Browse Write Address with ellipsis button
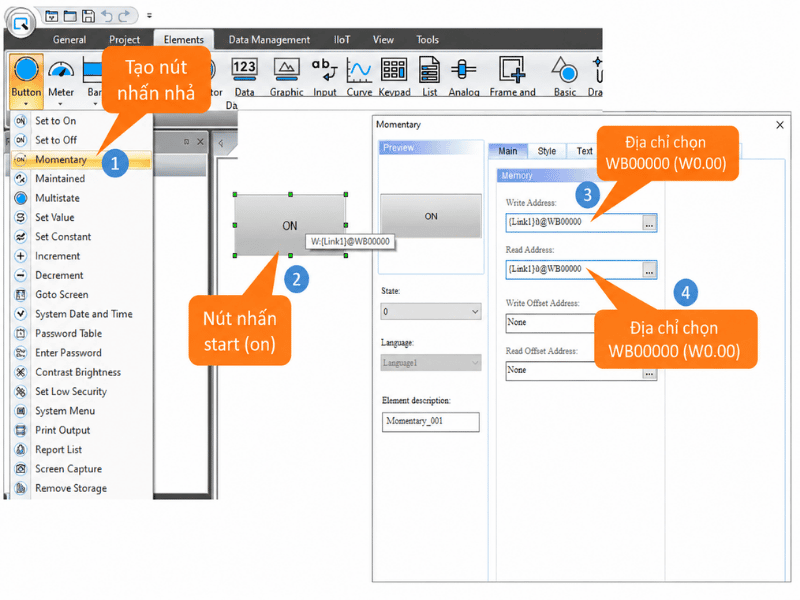800x600 pixels. 648,223
